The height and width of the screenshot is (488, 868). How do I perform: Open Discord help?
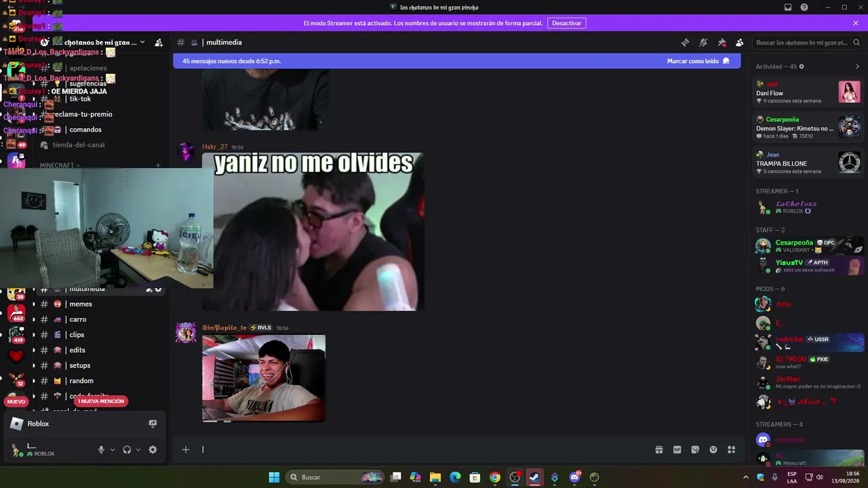pyautogui.click(x=804, y=7)
